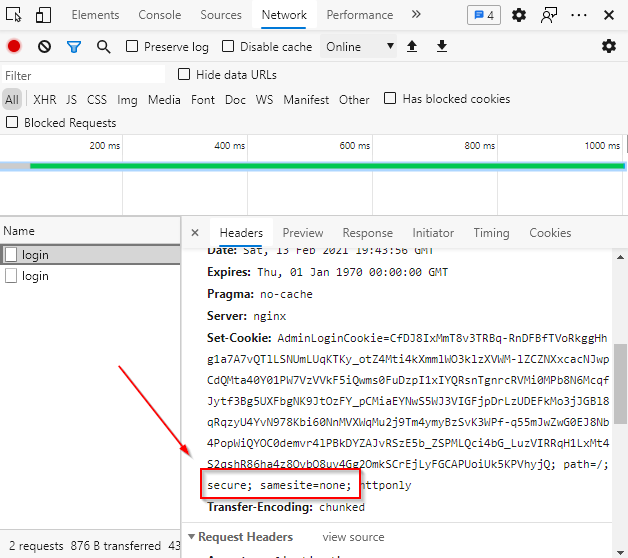Image resolution: width=628 pixels, height=558 pixels.
Task: Filter requests by JS
Action: (x=71, y=99)
